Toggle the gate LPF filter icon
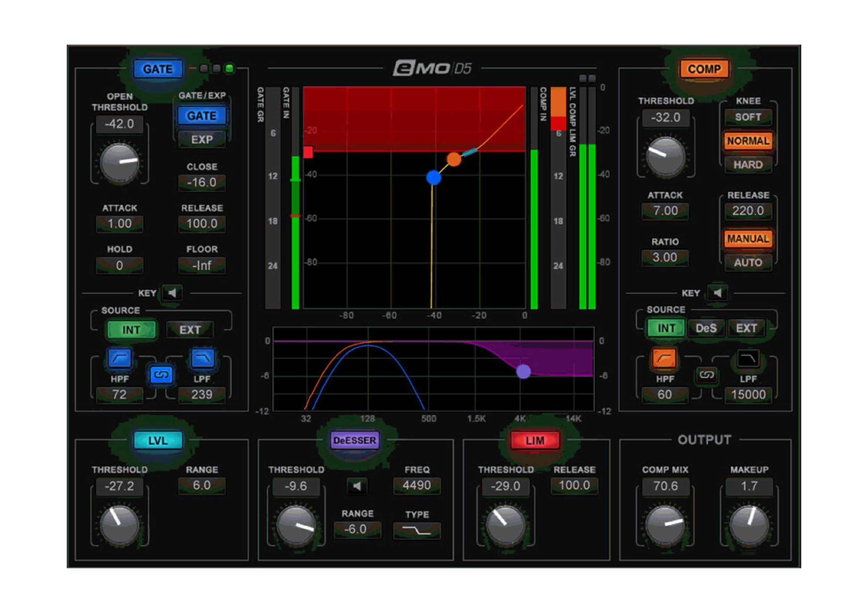 coord(203,358)
